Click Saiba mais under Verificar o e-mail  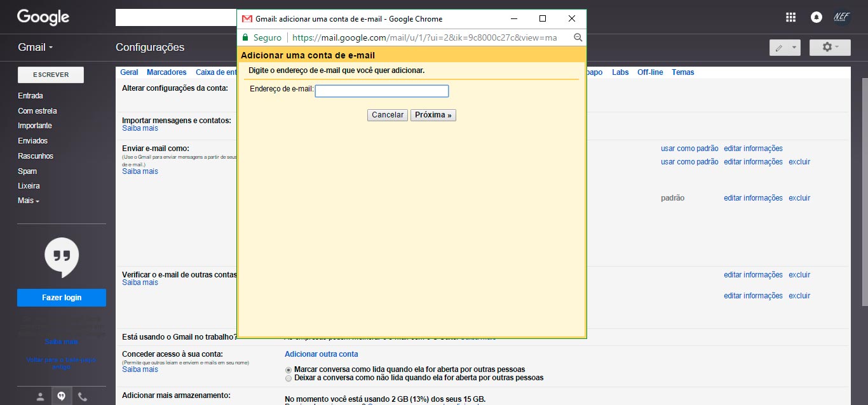click(x=140, y=282)
